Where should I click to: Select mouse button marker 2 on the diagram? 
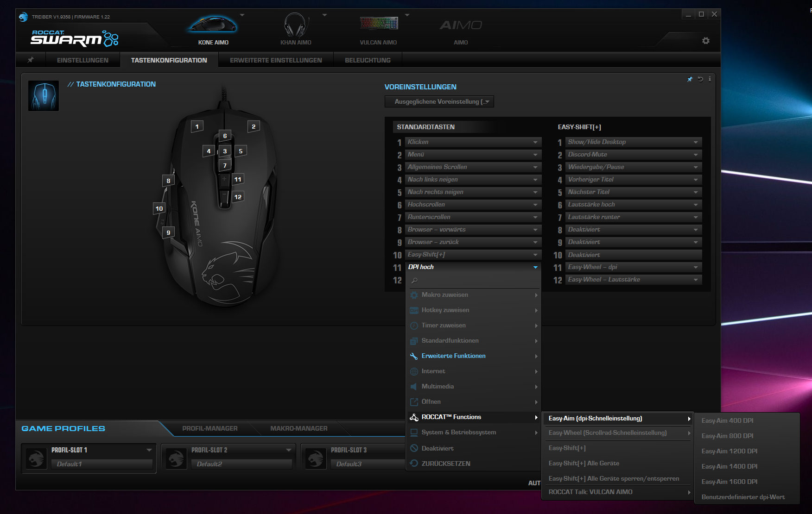click(x=254, y=126)
